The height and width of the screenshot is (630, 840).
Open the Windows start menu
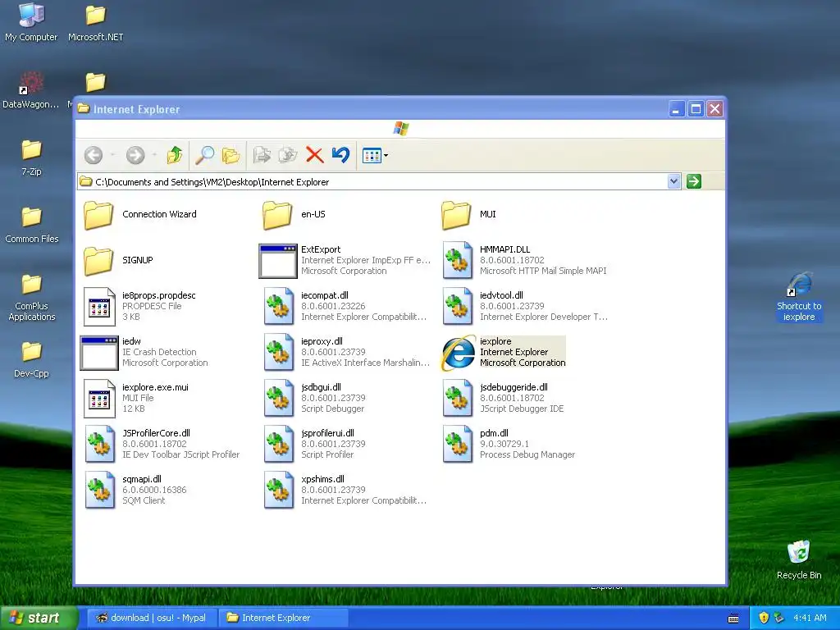39,619
